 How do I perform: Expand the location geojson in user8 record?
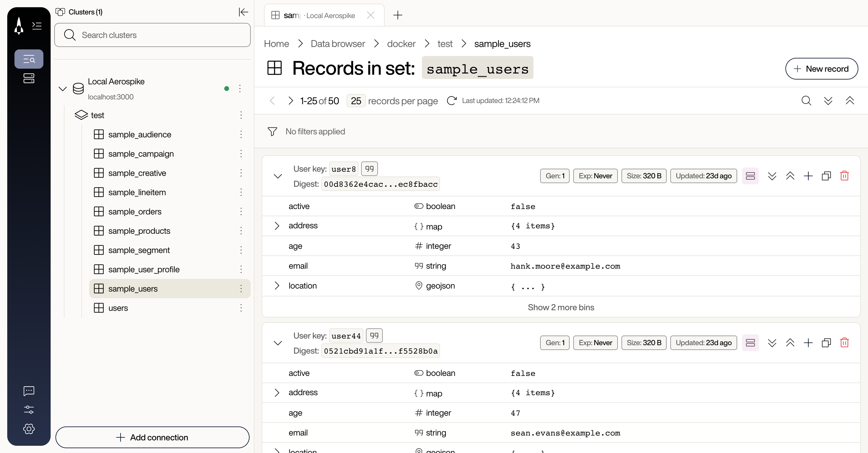(277, 286)
